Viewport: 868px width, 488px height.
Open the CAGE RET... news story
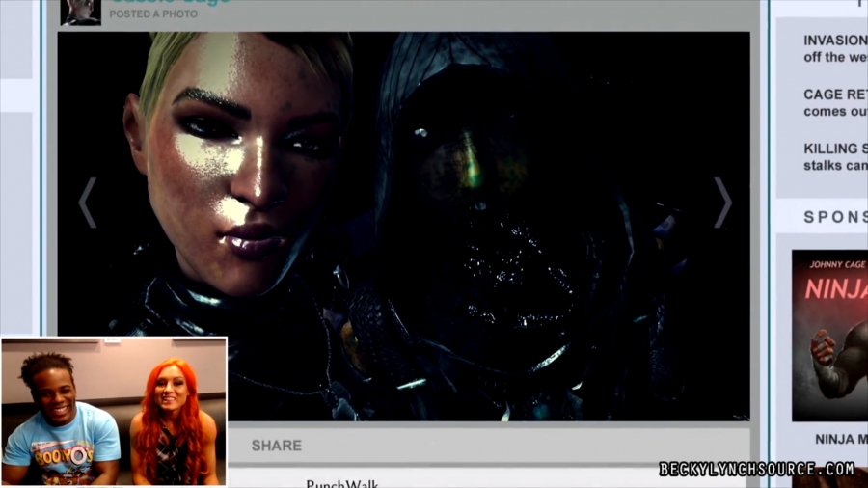click(x=835, y=103)
